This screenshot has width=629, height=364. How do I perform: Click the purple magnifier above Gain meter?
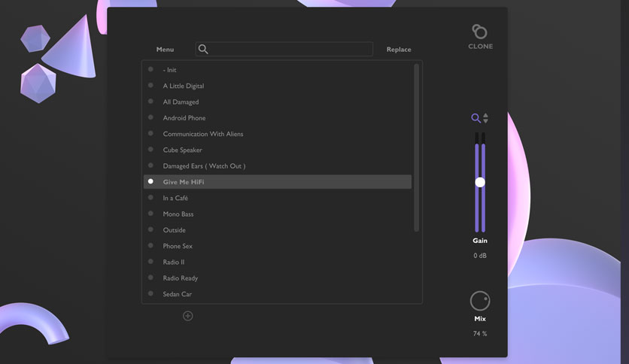pos(476,118)
